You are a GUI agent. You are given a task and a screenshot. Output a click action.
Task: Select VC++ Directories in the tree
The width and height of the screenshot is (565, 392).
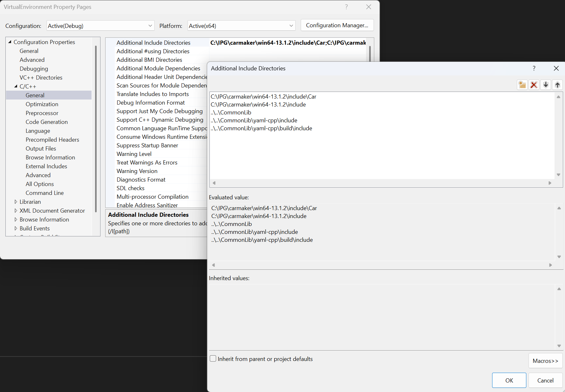(x=41, y=78)
